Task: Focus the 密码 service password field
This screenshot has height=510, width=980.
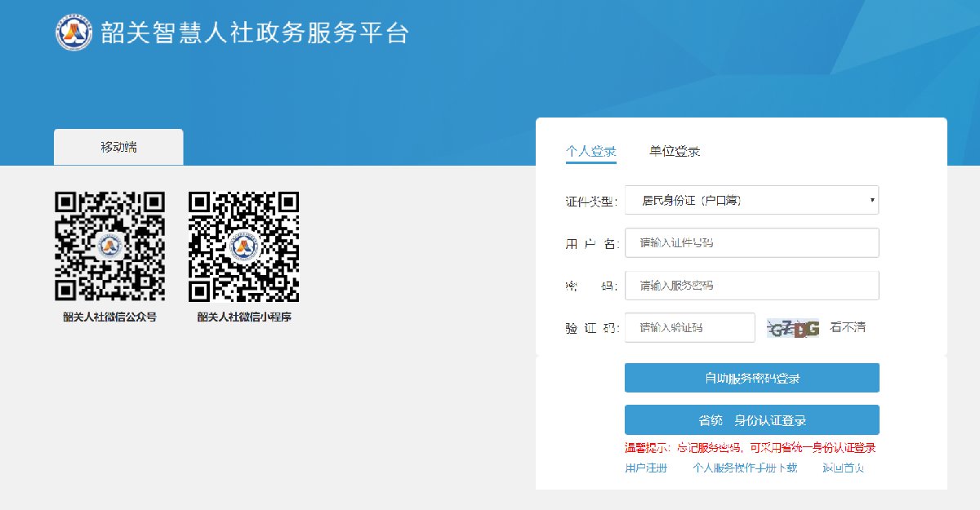Action: pos(751,286)
